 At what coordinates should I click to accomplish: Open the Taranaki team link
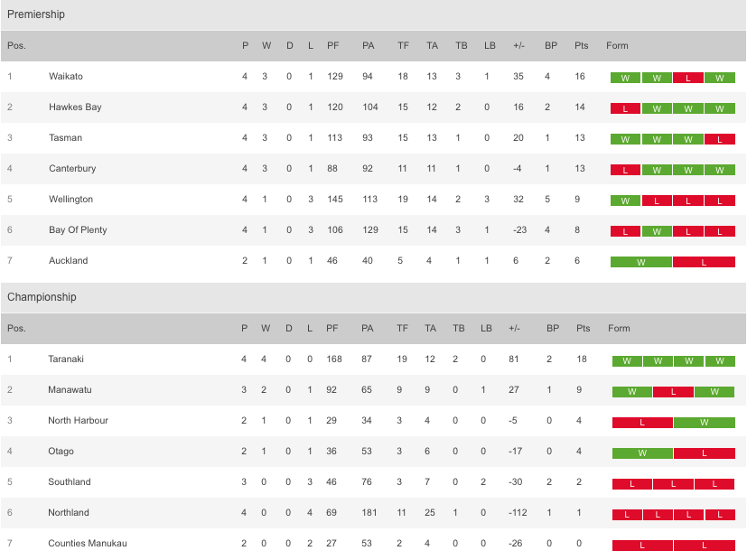click(x=66, y=359)
